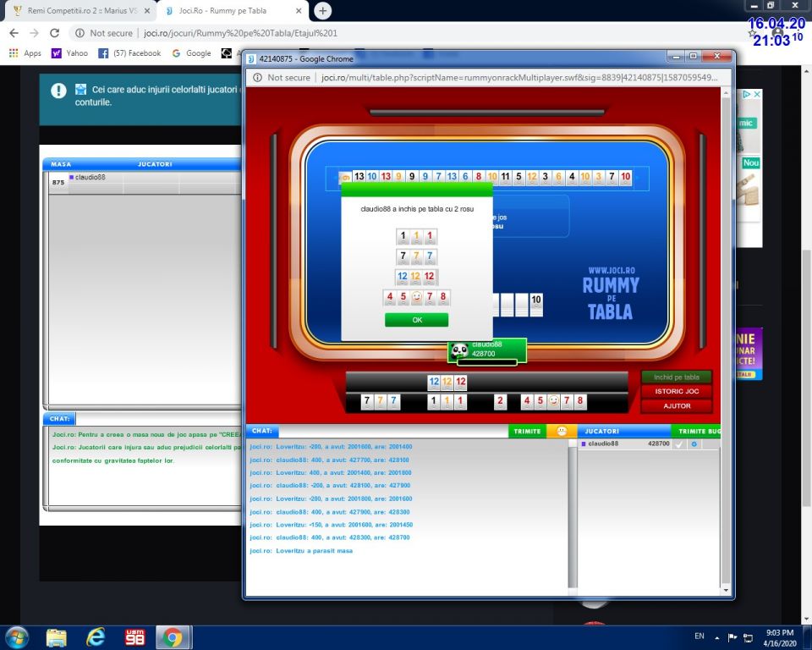812x650 pixels.
Task: Open the Facebook bookmark
Action: click(129, 52)
